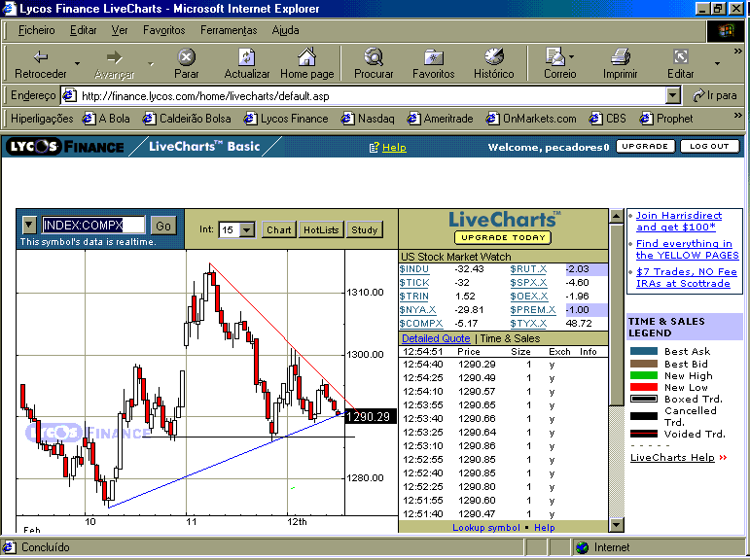Click the Lookup symbol link

pyautogui.click(x=486, y=528)
